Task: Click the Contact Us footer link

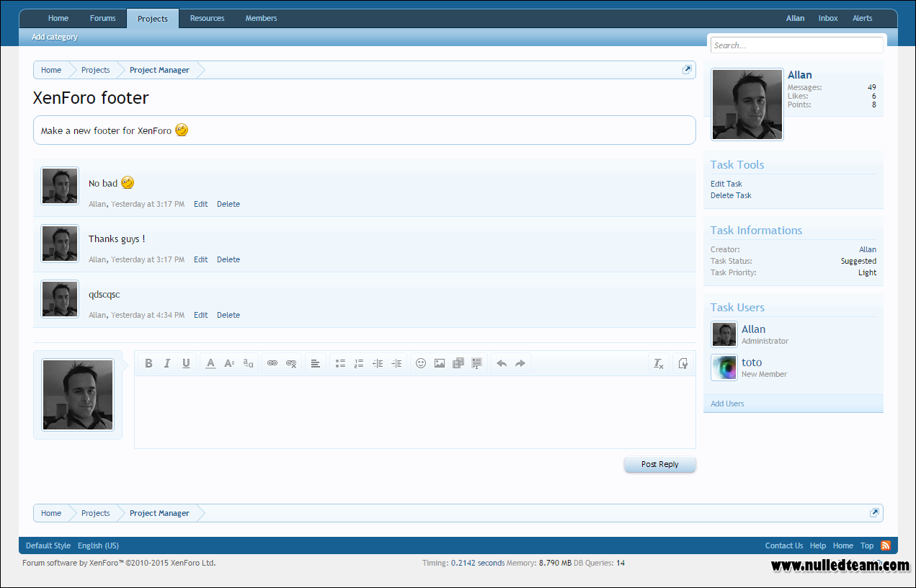Action: tap(784, 545)
